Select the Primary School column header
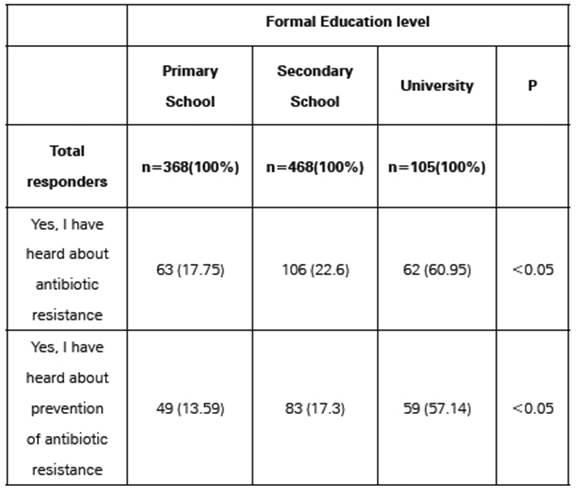The image size is (577, 491). (190, 86)
